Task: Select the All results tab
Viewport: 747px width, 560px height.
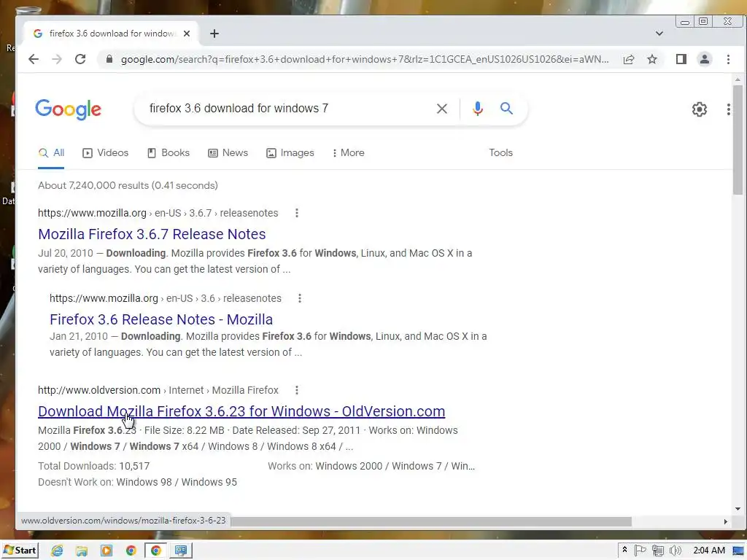Action: [51, 153]
